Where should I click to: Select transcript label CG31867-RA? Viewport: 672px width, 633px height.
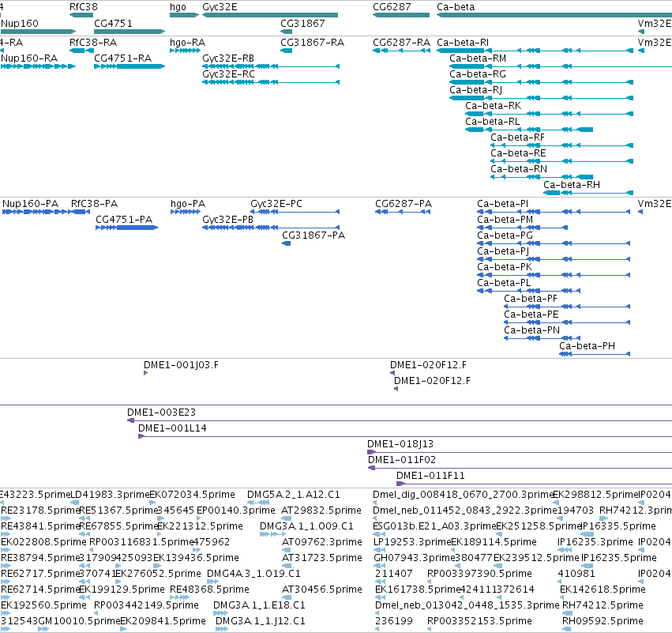(x=313, y=43)
